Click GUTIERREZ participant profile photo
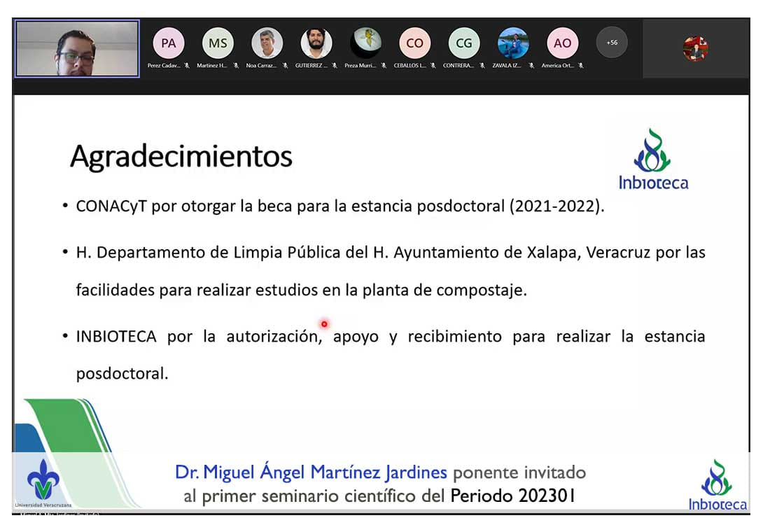Viewport: 763px width, 532px height. [316, 43]
